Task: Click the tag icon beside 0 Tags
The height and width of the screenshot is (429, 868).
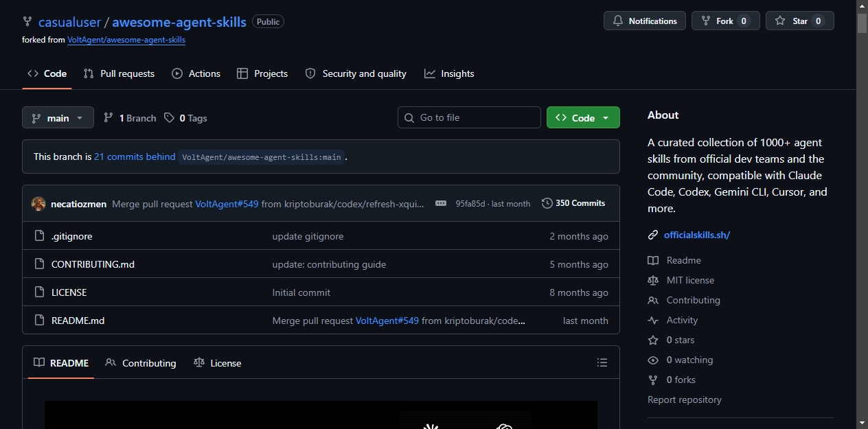Action: click(169, 118)
